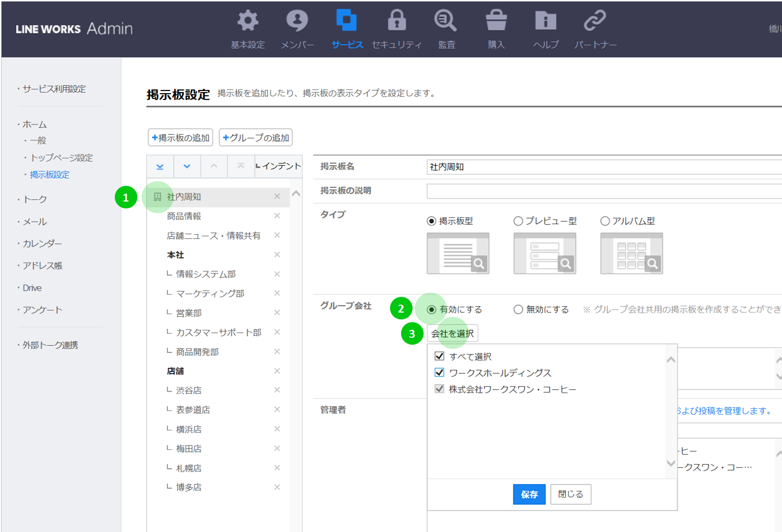Click the アルバム型 layout thumbnail
The height and width of the screenshot is (532, 782).
631,254
